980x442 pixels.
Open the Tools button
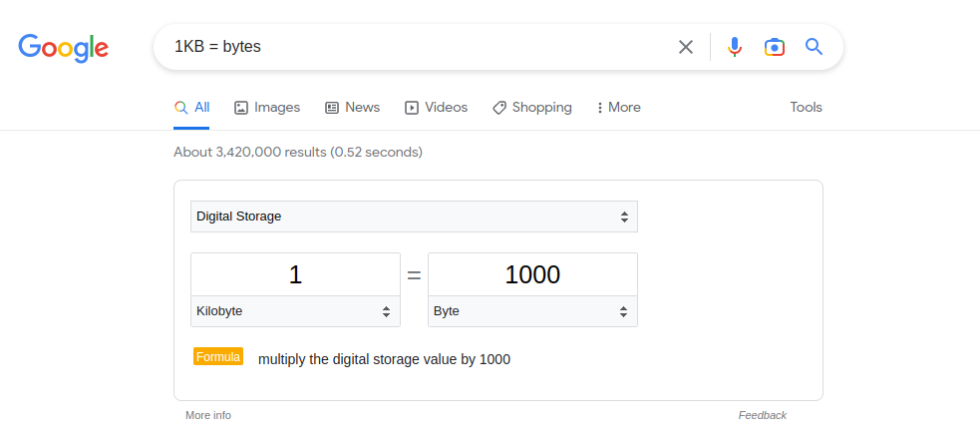pyautogui.click(x=806, y=108)
